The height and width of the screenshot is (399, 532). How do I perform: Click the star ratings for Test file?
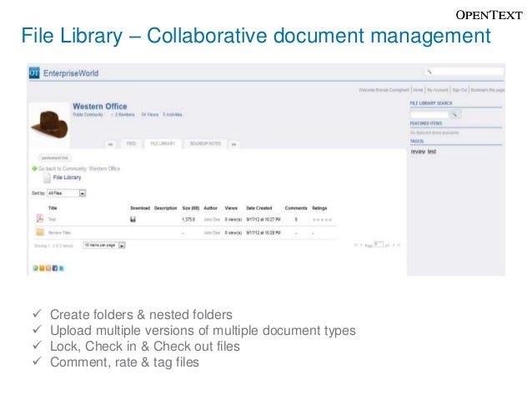point(322,220)
